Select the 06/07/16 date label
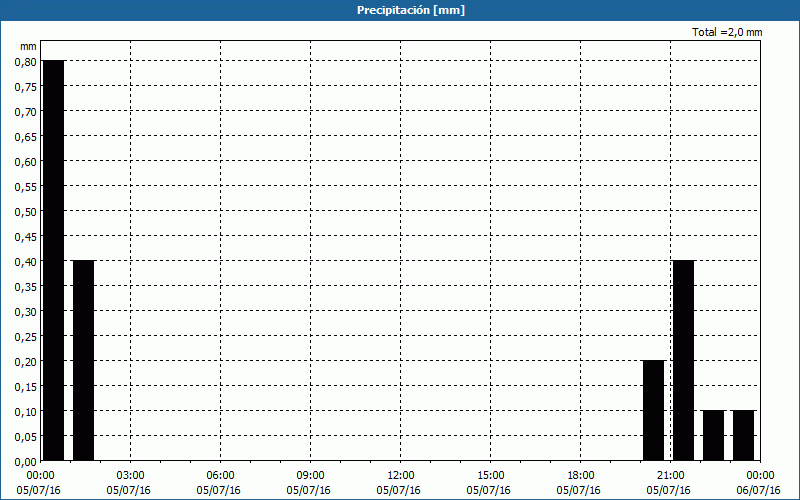Viewport: 800px width, 500px height. 758,490
